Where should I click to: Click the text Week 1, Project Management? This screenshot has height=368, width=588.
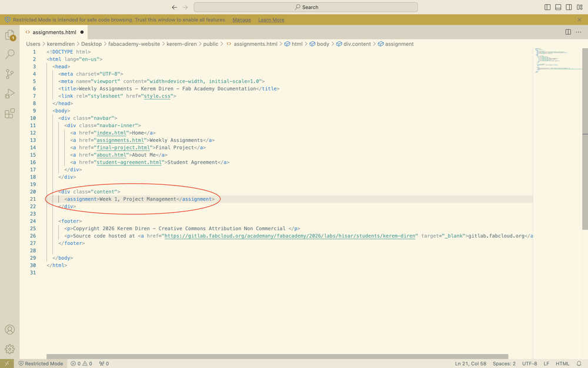[138, 199]
